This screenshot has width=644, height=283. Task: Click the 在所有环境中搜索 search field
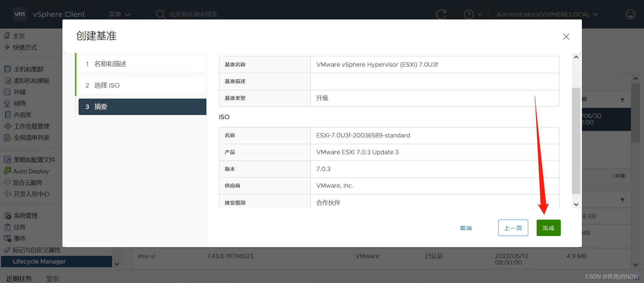[193, 14]
